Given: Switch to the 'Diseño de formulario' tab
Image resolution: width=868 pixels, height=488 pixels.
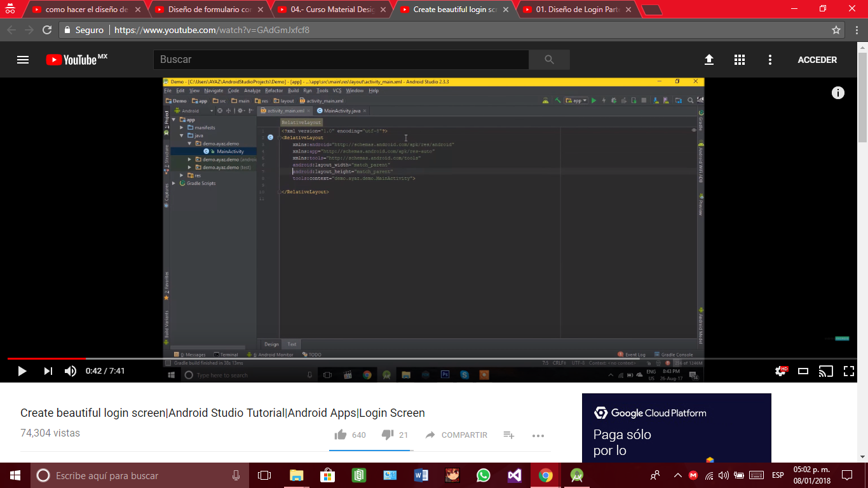Looking at the screenshot, I should 208,10.
